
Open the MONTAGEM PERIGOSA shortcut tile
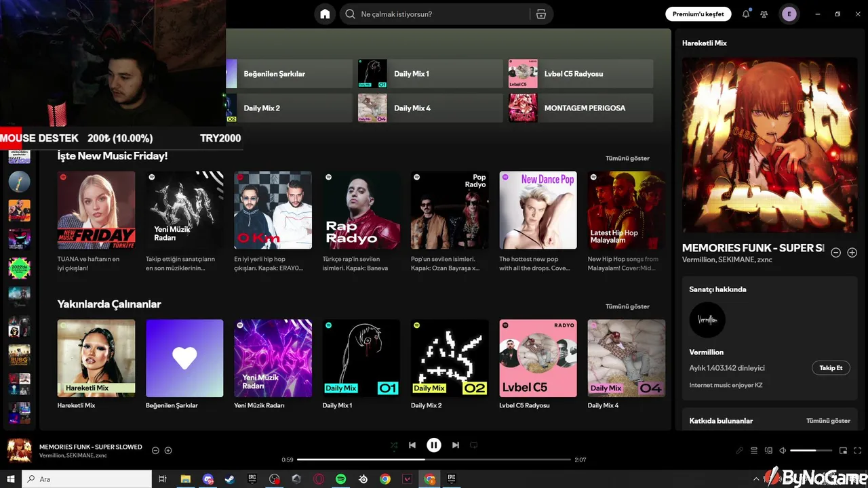coord(580,108)
